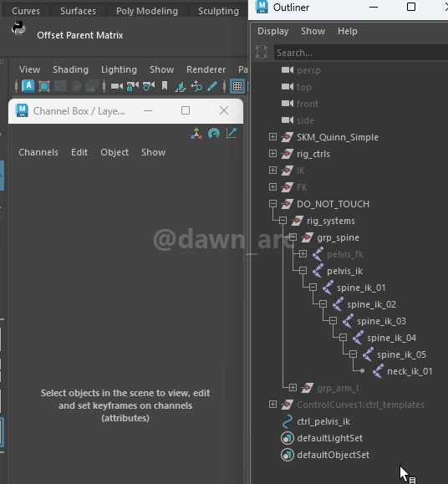Collapse grp_spine group

coord(293,237)
